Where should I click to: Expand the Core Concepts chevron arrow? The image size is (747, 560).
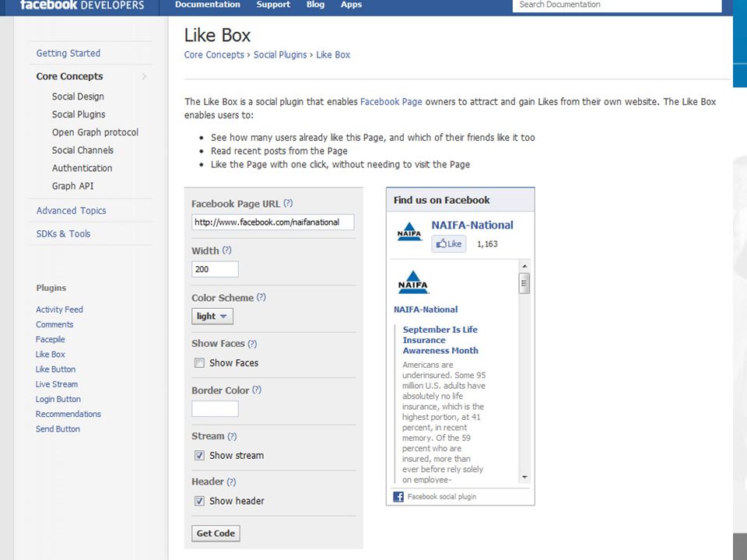(x=144, y=76)
